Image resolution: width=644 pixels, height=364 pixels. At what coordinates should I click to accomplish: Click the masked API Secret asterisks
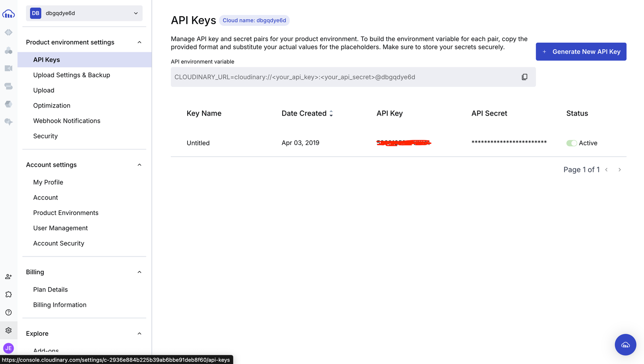509,143
